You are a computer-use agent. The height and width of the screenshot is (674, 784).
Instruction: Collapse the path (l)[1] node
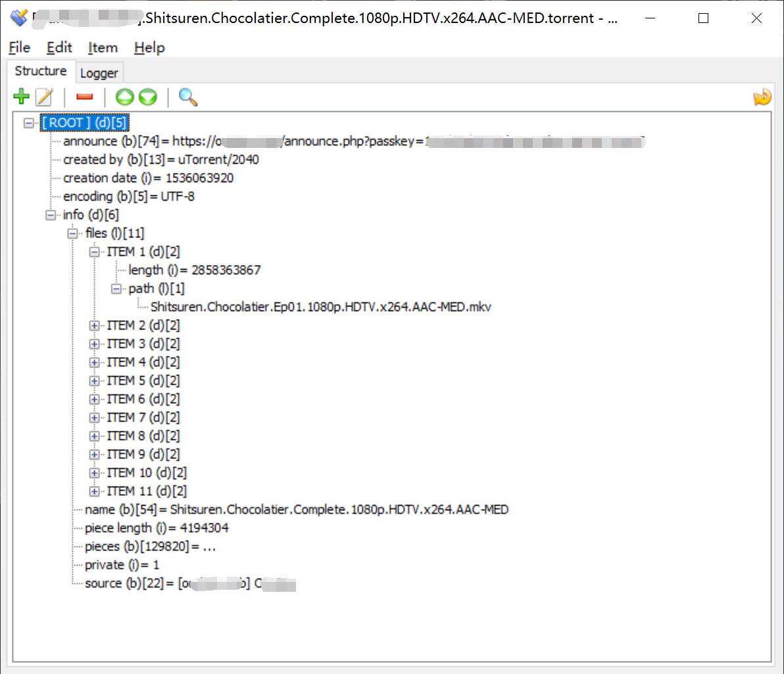[x=116, y=289]
